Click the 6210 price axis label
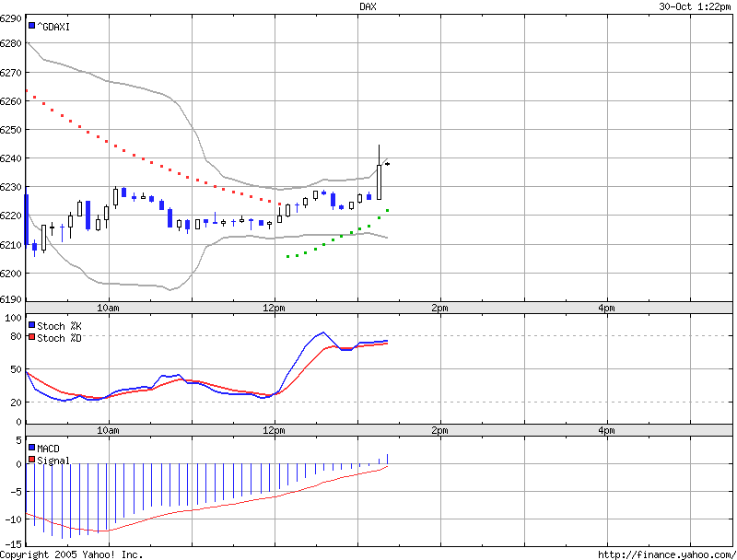Viewport: 737px width, 560px height. (10, 245)
